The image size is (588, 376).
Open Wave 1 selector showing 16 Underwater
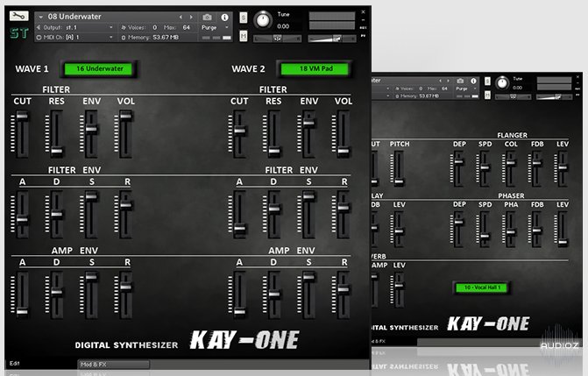click(x=99, y=68)
